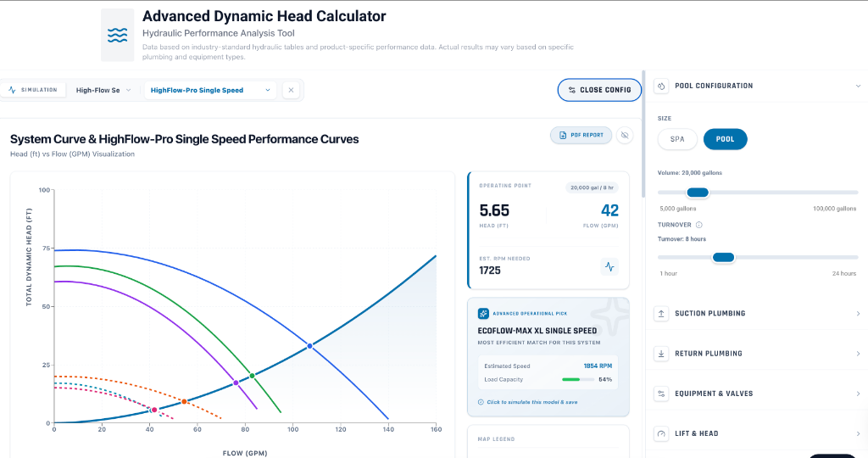
Task: Open the HighFlow-Pro Single Speed model dropdown
Action: [210, 90]
